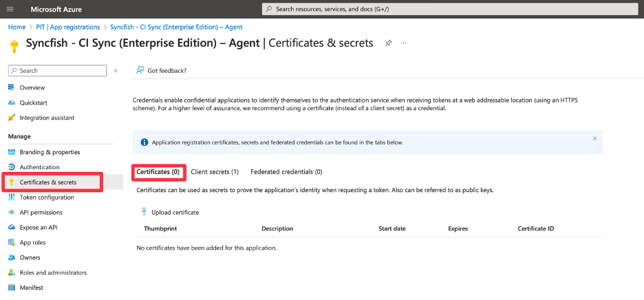Click the Manifest icon

point(12,288)
